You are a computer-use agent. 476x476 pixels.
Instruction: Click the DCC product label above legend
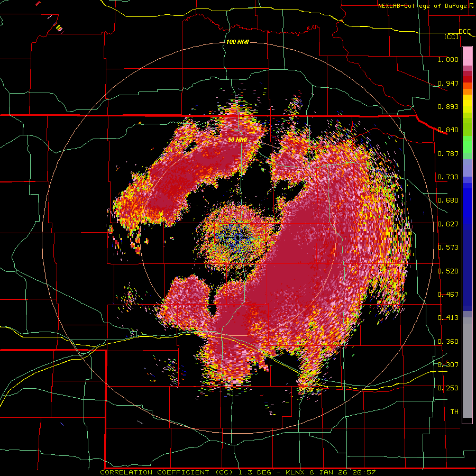(465, 32)
